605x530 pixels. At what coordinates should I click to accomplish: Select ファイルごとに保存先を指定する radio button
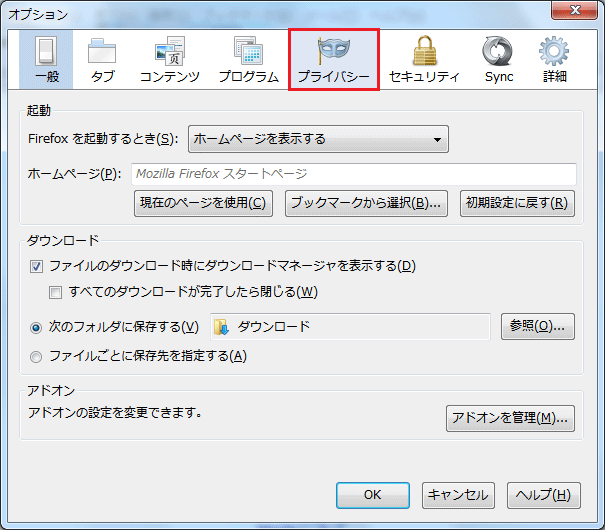[x=36, y=357]
